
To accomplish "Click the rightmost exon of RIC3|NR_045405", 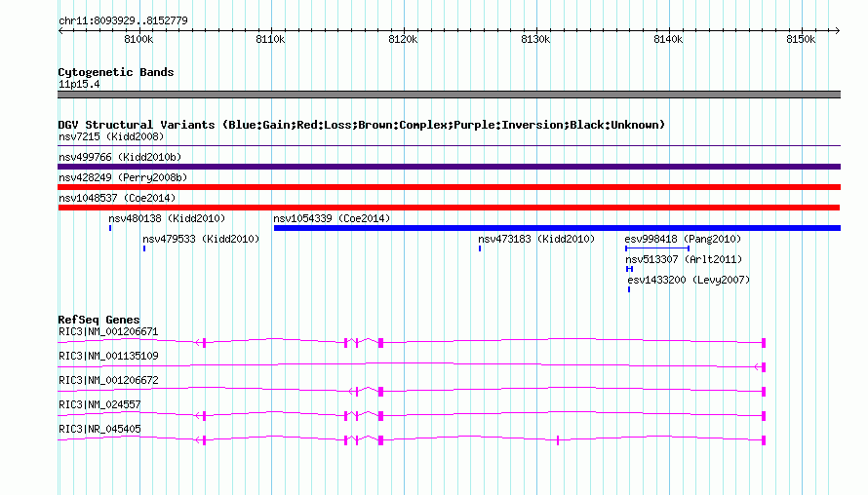I will coord(764,440).
